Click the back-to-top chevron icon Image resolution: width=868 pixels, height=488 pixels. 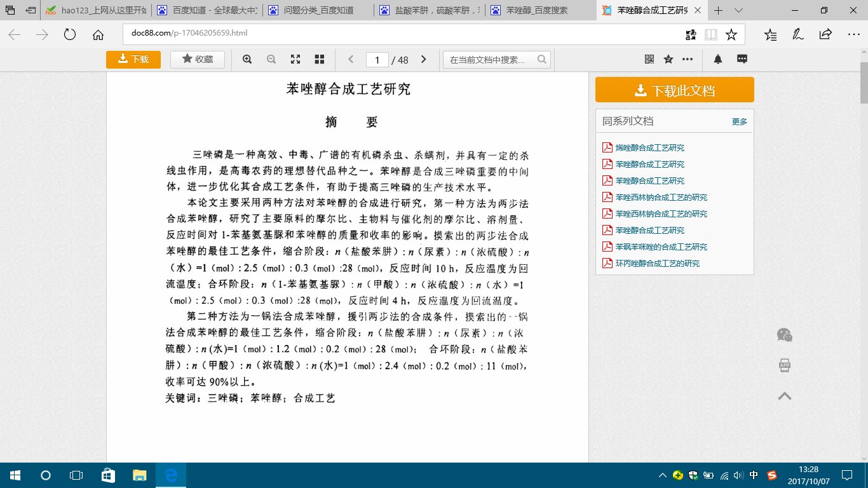785,396
